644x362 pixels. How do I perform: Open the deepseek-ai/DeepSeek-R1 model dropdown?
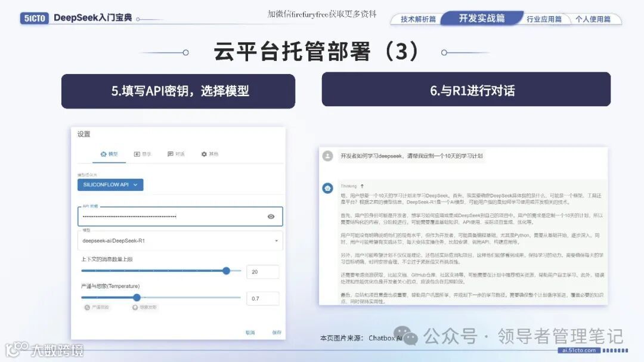(180, 241)
